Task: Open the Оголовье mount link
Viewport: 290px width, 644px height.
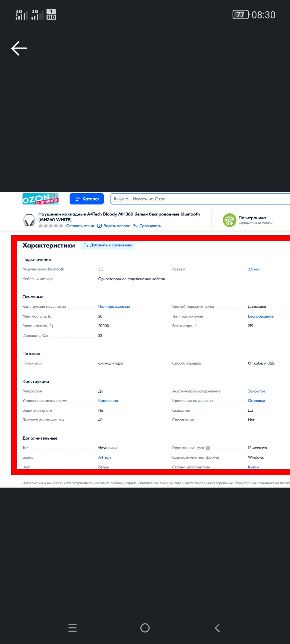Action: 256,401
